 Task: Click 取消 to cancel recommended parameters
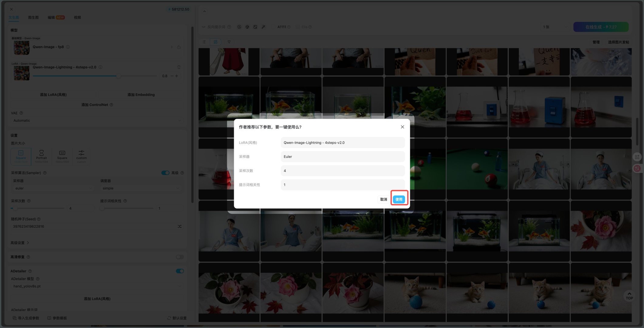point(383,199)
